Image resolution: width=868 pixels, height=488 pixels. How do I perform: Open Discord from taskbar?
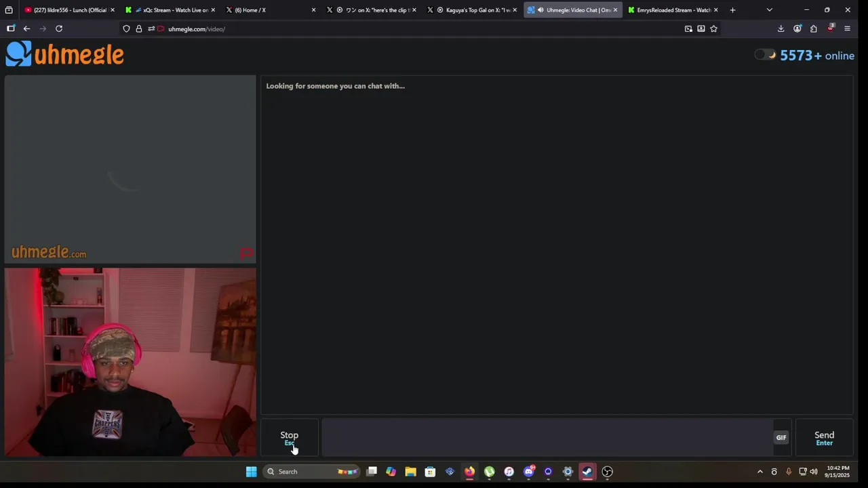pyautogui.click(x=528, y=472)
